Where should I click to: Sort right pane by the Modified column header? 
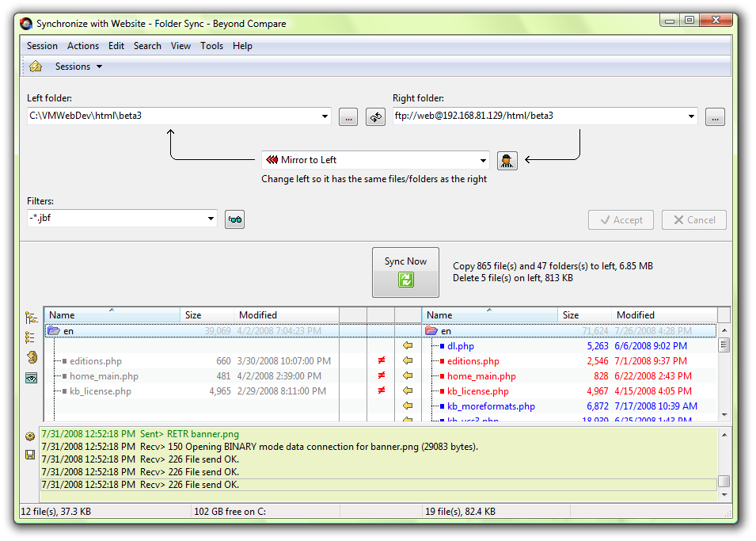point(664,315)
